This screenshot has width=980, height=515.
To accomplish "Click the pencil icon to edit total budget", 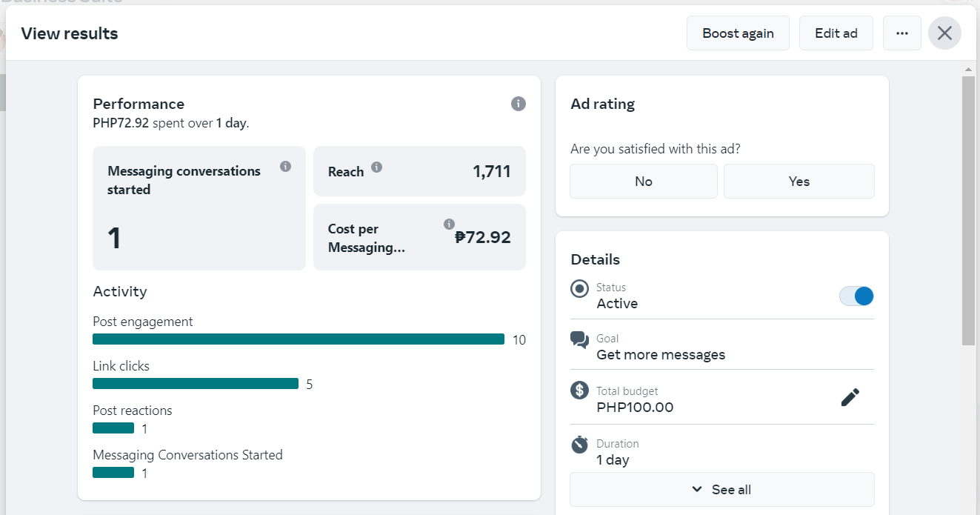I will tap(850, 397).
